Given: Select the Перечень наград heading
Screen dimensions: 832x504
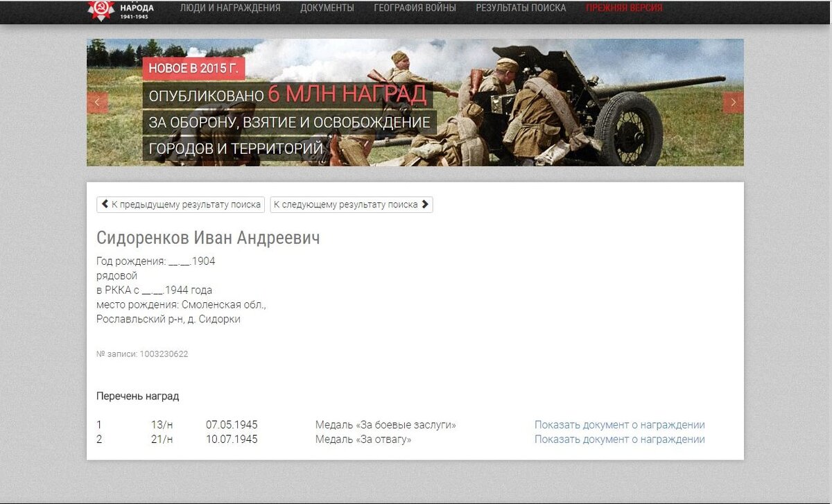Looking at the screenshot, I should point(137,397).
